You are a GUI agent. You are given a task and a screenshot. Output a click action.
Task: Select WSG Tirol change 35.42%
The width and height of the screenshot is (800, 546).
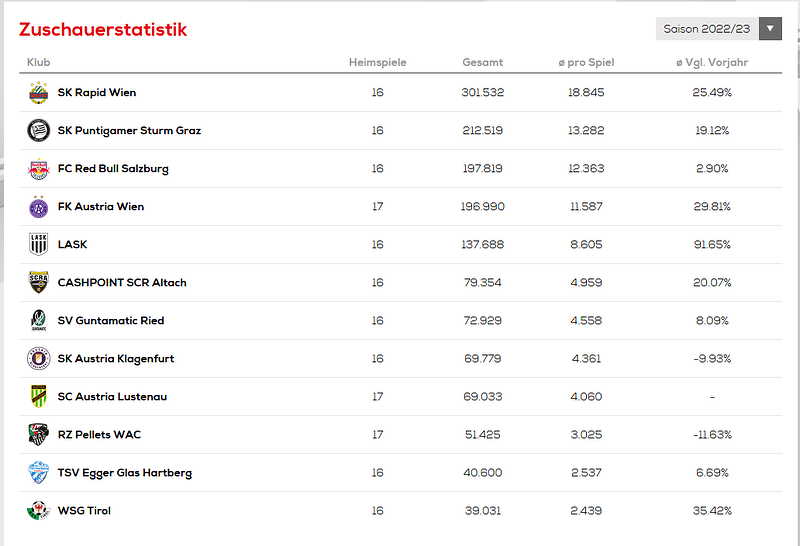(x=712, y=511)
